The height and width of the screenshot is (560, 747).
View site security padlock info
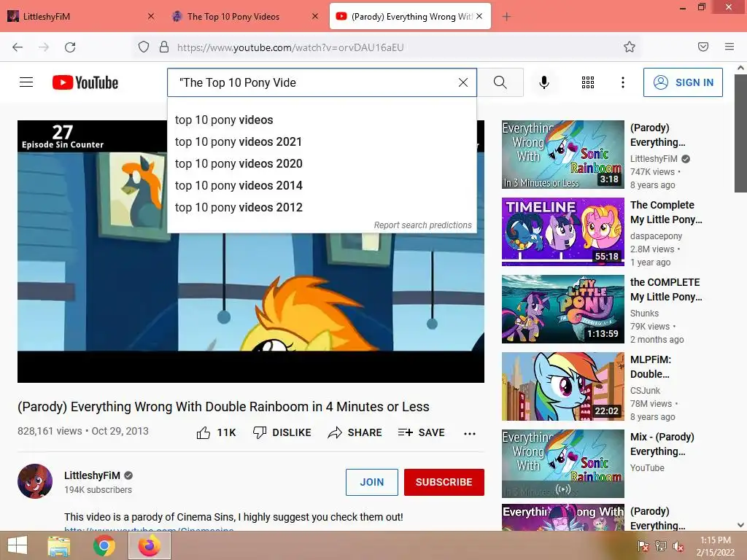coord(164,47)
